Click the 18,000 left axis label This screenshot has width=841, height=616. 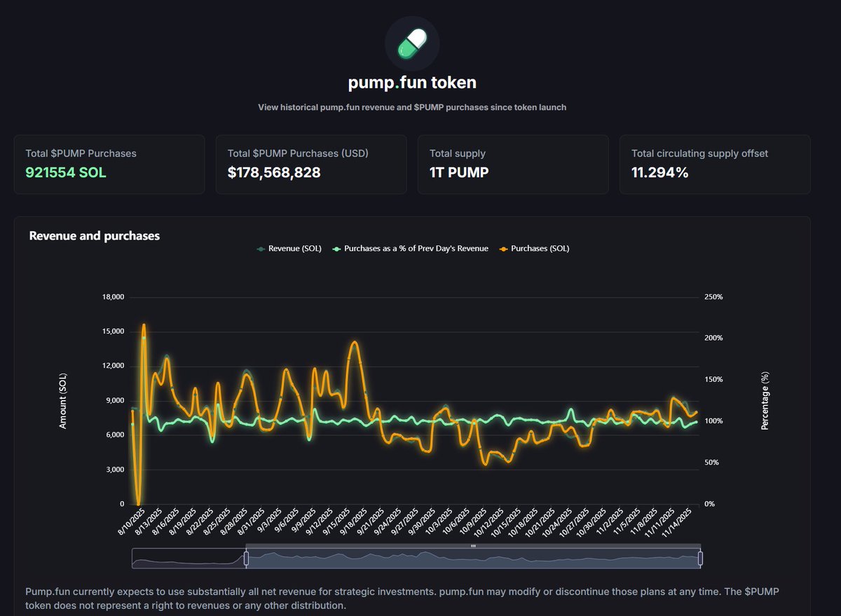(113, 297)
